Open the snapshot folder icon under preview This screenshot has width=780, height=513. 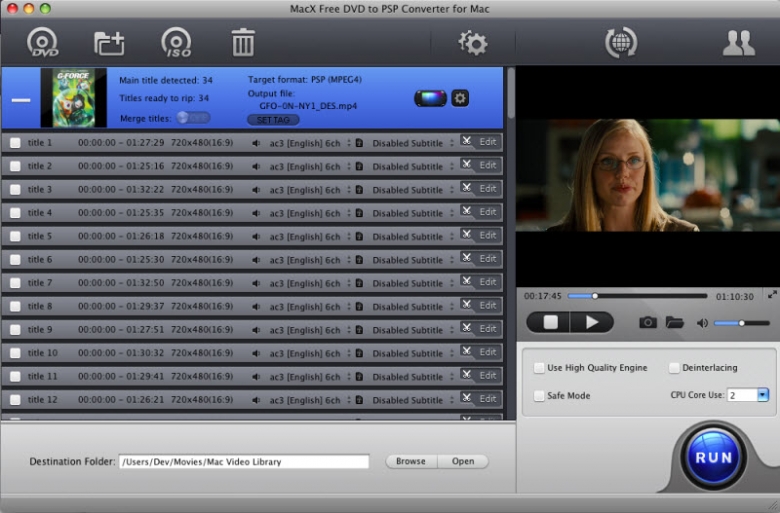coord(674,322)
